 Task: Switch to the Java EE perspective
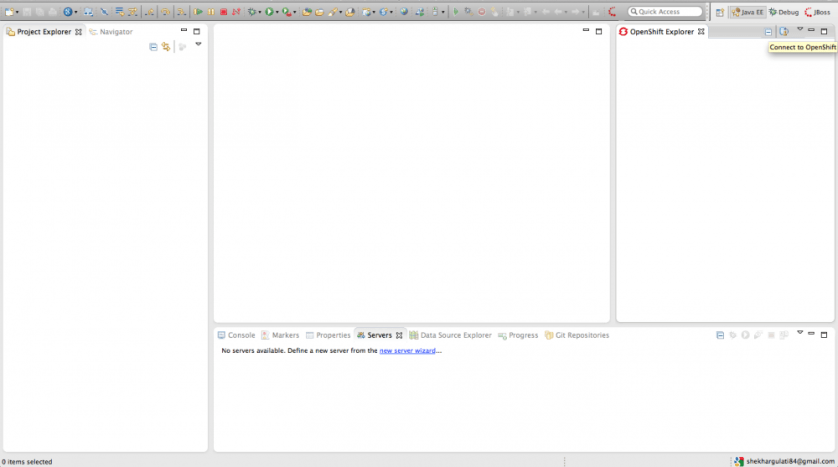pyautogui.click(x=747, y=12)
